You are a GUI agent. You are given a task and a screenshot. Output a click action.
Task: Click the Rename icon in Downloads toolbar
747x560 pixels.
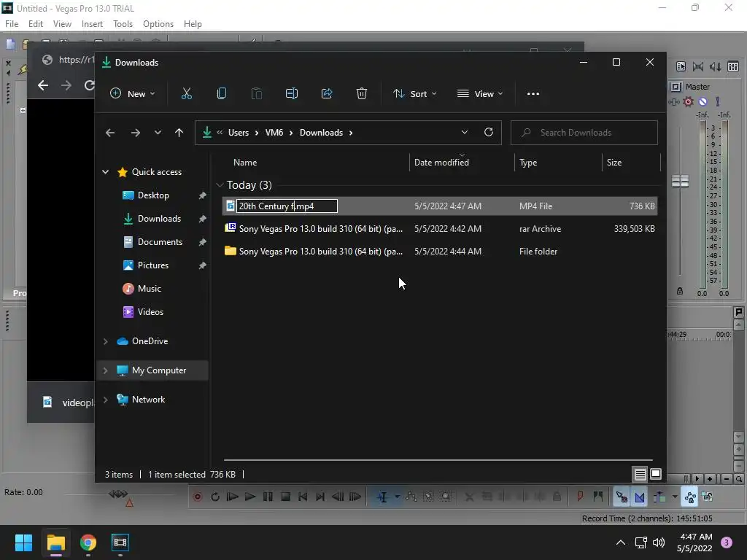pyautogui.click(x=292, y=94)
